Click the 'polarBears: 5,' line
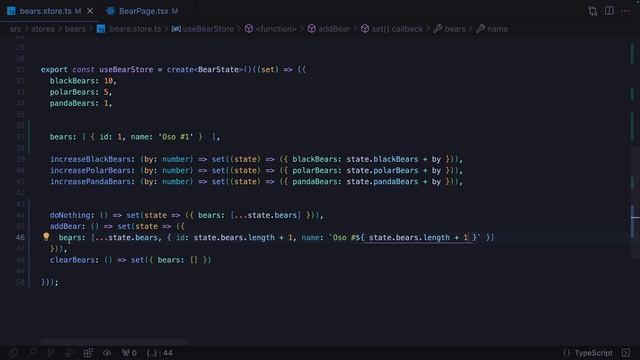 tap(81, 92)
